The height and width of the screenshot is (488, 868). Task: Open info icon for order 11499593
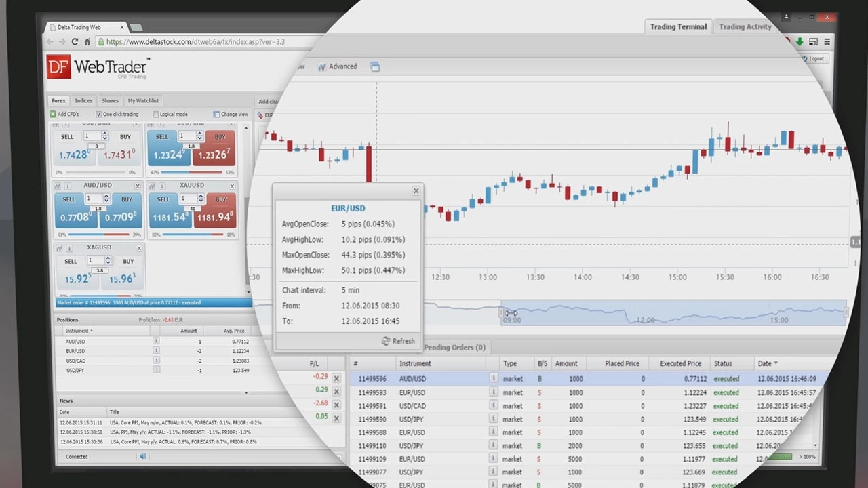pos(494,392)
